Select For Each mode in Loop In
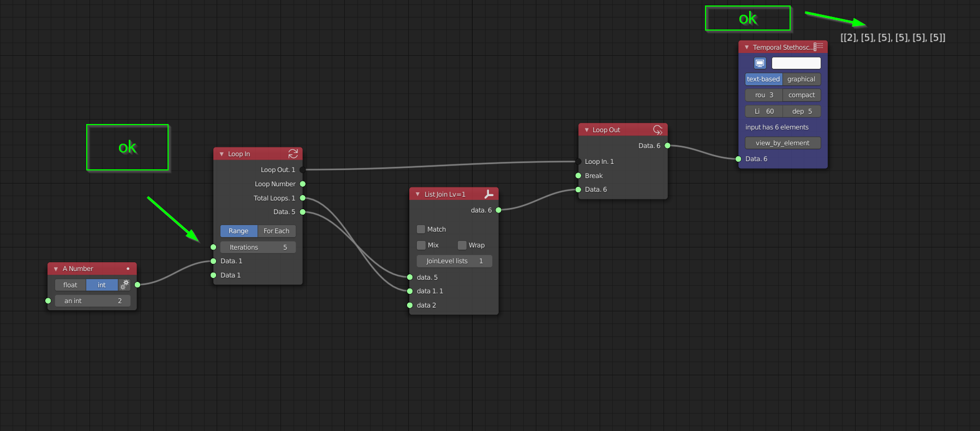Image resolution: width=980 pixels, height=431 pixels. pos(277,231)
